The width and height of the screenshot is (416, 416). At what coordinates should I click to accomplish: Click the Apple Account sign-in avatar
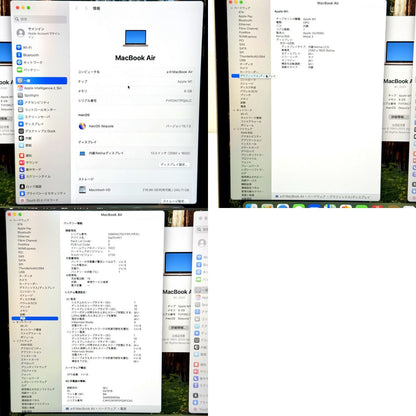pos(21,33)
